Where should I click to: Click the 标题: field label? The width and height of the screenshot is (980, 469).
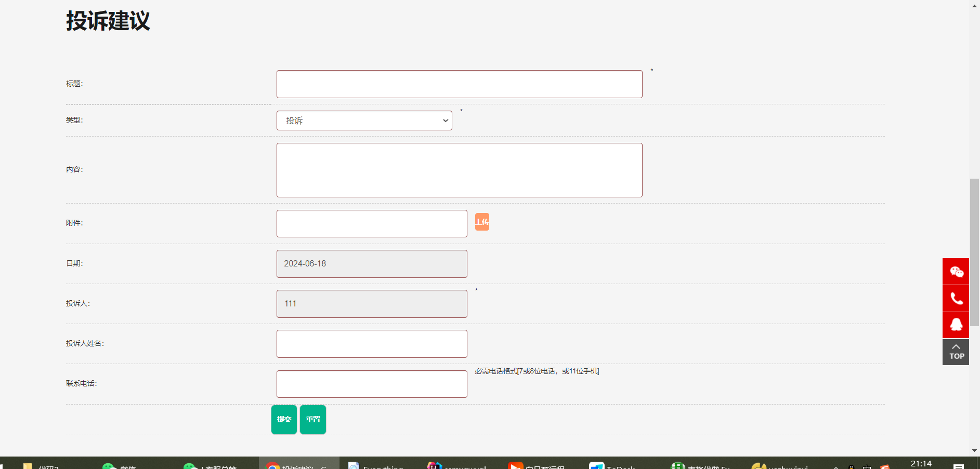(x=74, y=84)
